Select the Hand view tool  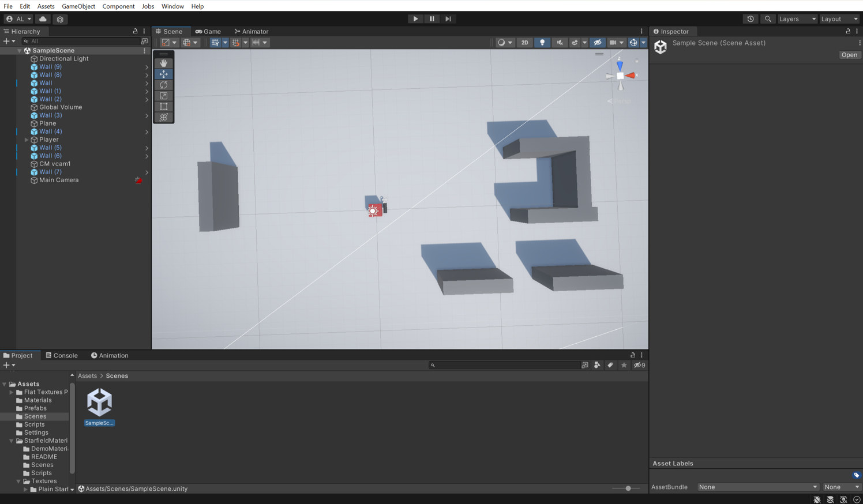(164, 63)
